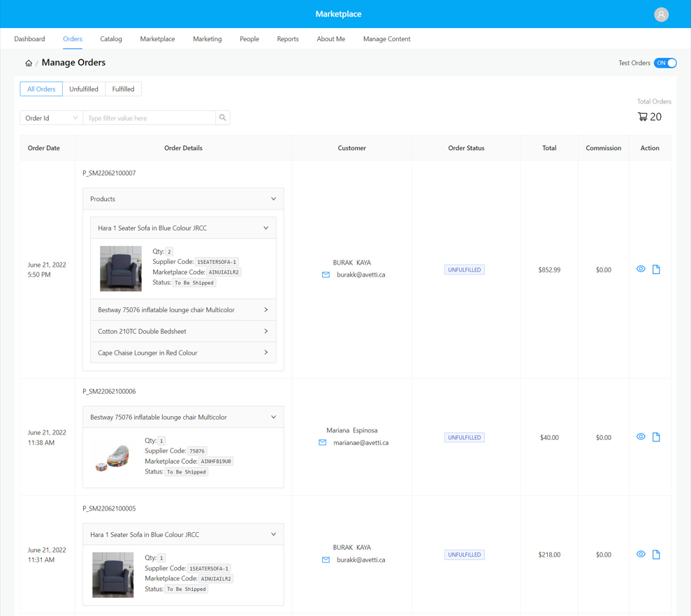Click the home icon in breadcrumb
Screen dimensions: 691x616
point(29,63)
